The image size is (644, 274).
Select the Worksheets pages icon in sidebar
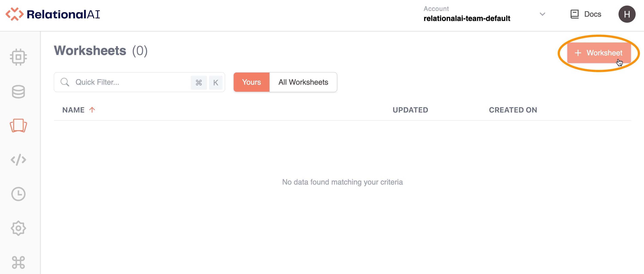[x=18, y=125]
